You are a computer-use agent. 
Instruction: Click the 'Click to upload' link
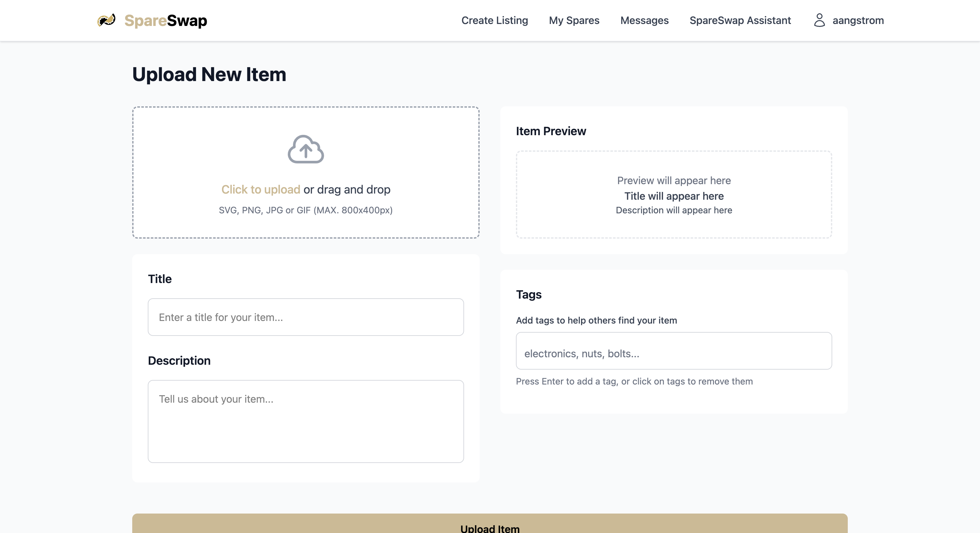(261, 189)
